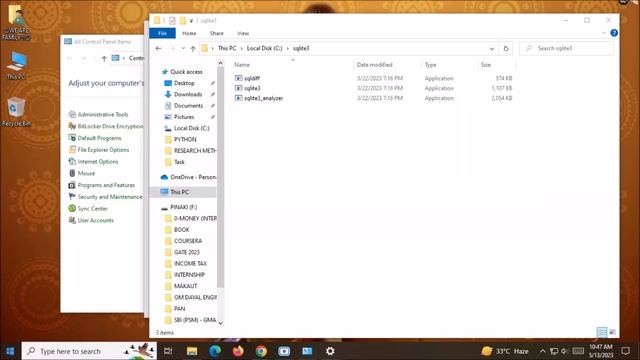The image size is (640, 360).
Task: Open Pictures in Quick access
Action: click(184, 117)
